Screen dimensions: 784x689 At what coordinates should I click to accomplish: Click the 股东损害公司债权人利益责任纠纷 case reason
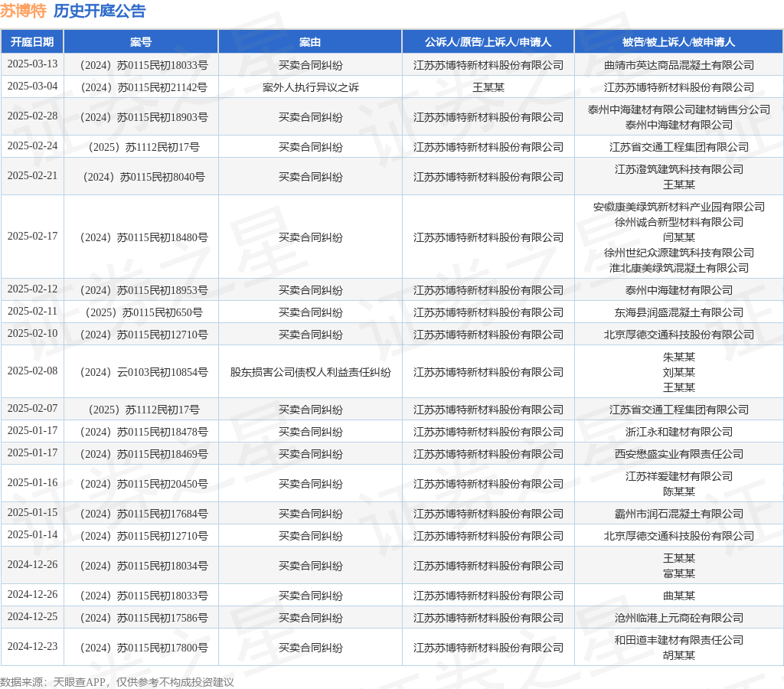(x=311, y=373)
